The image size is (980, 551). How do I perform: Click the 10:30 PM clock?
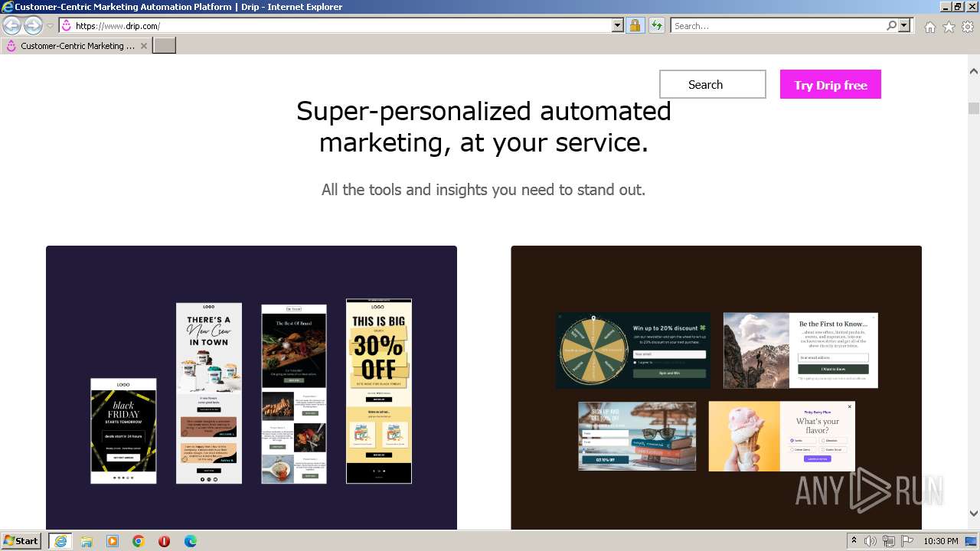click(x=940, y=541)
